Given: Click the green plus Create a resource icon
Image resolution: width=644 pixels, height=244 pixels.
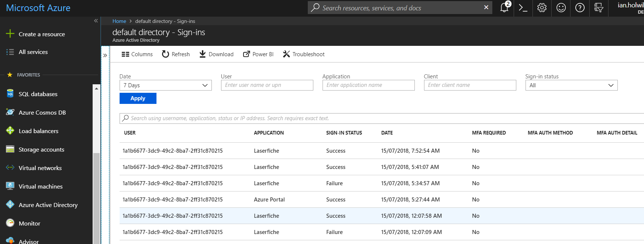Looking at the screenshot, I should tap(10, 34).
